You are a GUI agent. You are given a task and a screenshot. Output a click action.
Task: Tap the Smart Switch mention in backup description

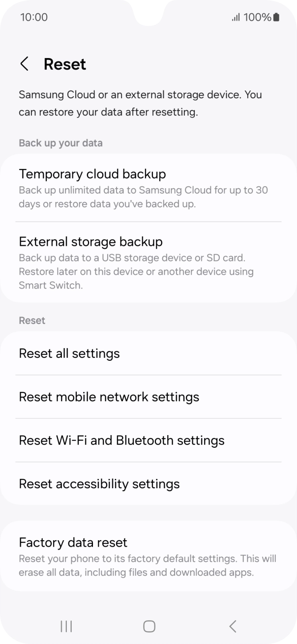coord(49,285)
